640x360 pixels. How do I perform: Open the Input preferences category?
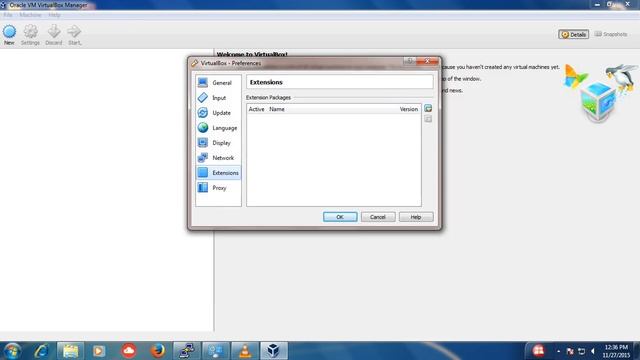click(218, 98)
